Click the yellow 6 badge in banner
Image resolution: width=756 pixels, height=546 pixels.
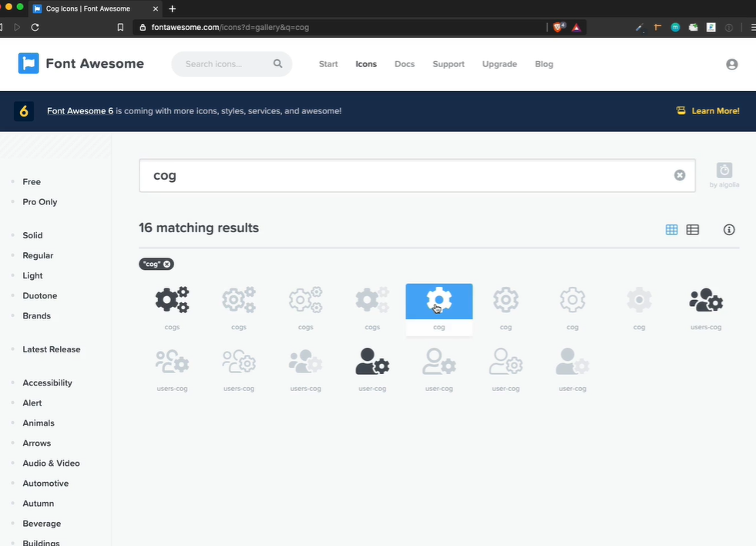(24, 111)
